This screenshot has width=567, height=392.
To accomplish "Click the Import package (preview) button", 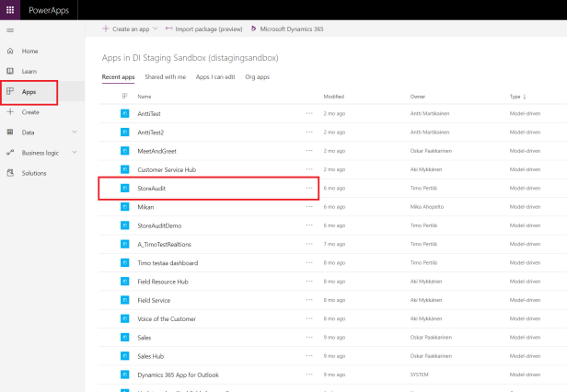I will (x=204, y=29).
